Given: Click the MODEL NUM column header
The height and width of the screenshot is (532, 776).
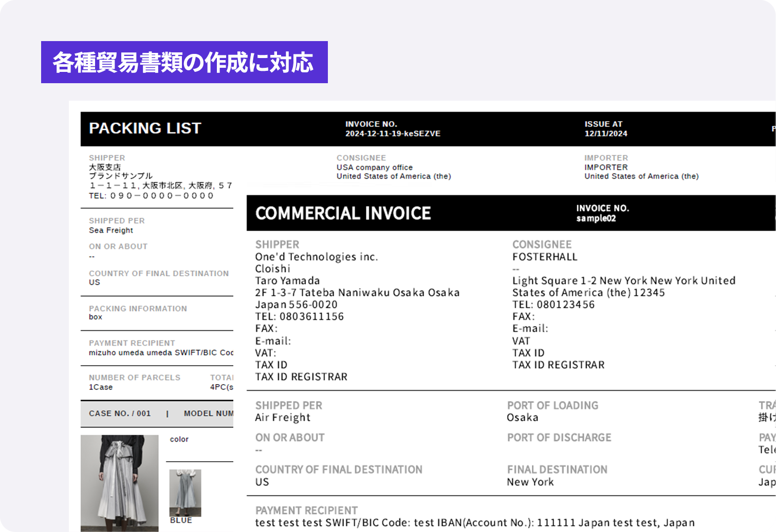Looking at the screenshot, I should 209,413.
